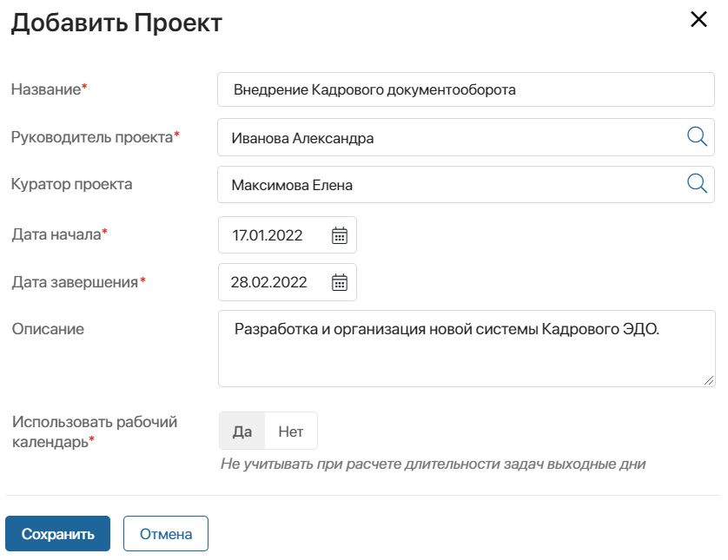This screenshot has height=560, width=728.
Task: Click the search icon in Руководитель проекта field
Action: [x=697, y=137]
